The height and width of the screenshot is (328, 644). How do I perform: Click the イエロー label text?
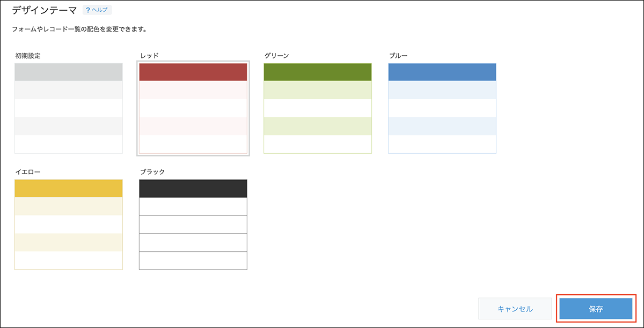[28, 172]
